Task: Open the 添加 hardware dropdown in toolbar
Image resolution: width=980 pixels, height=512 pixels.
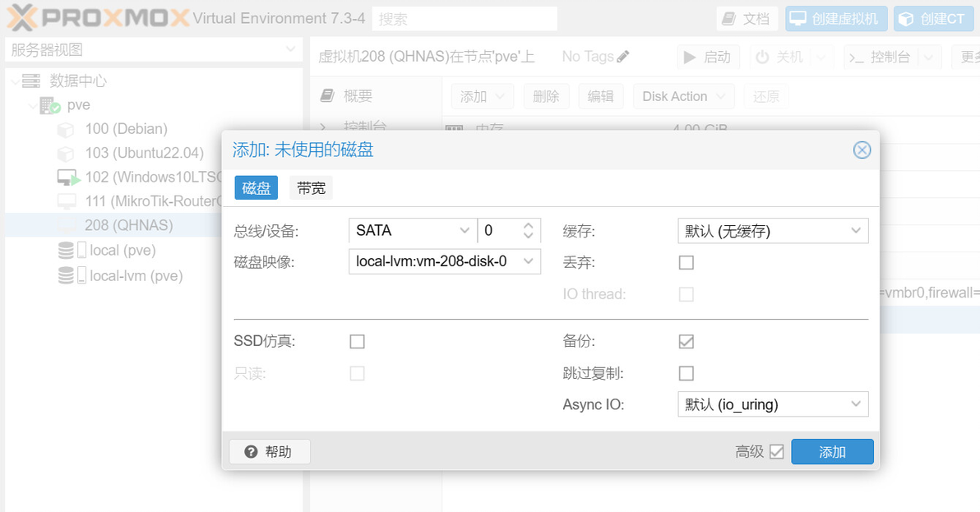Action: tap(482, 96)
